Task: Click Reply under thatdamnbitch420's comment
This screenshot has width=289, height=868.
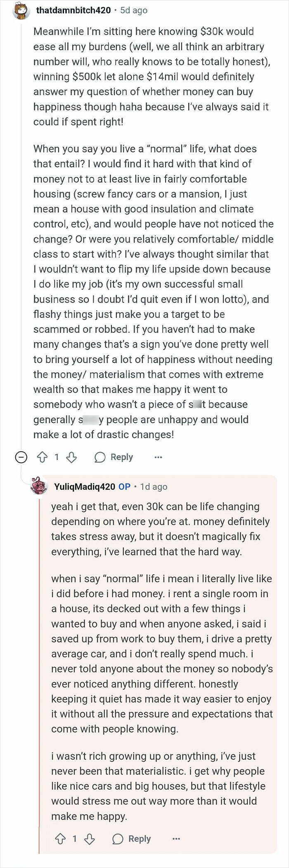Action: point(121,457)
